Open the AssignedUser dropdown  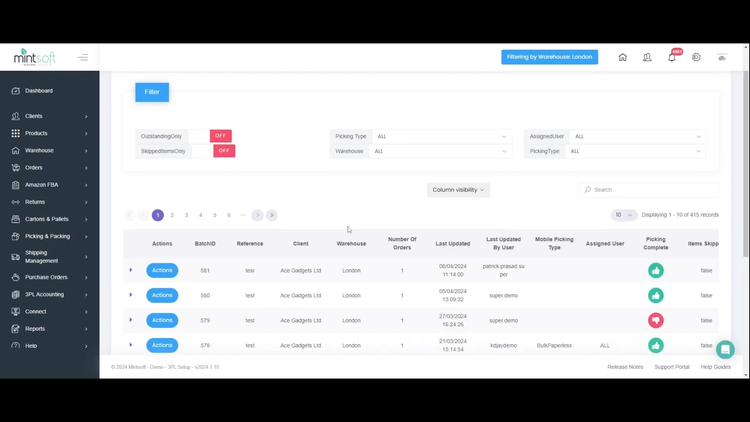tap(638, 136)
